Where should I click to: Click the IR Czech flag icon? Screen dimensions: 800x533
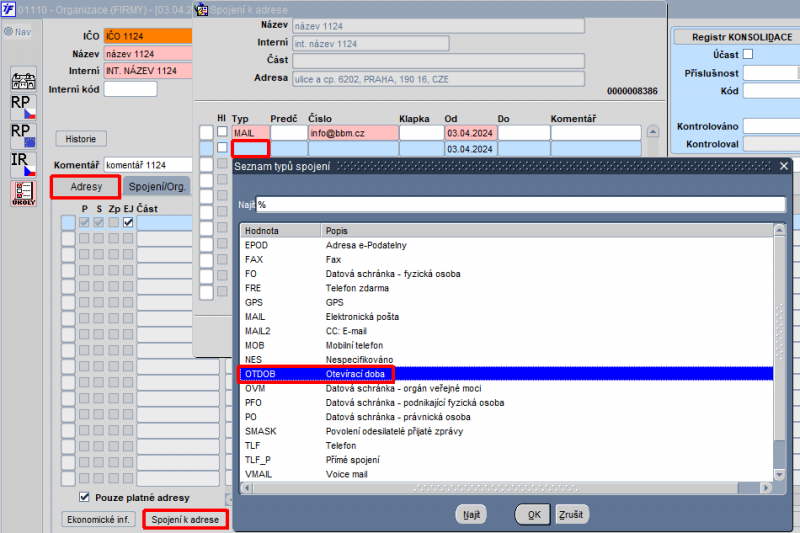23,164
